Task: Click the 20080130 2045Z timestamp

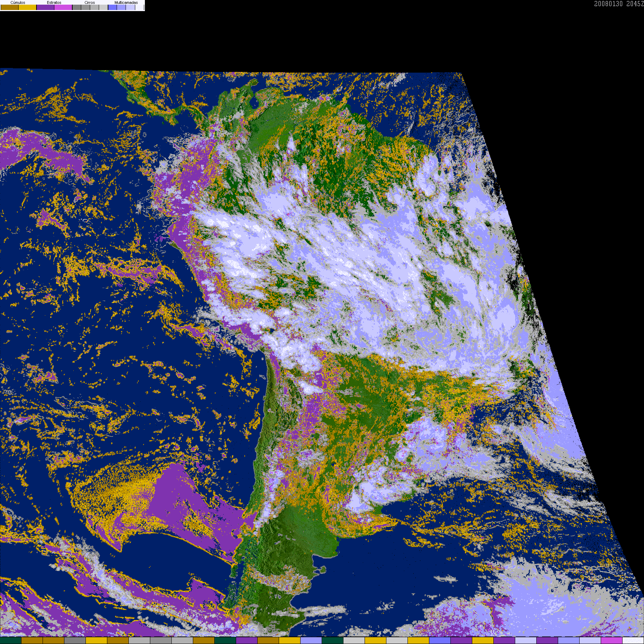Action: click(x=619, y=4)
